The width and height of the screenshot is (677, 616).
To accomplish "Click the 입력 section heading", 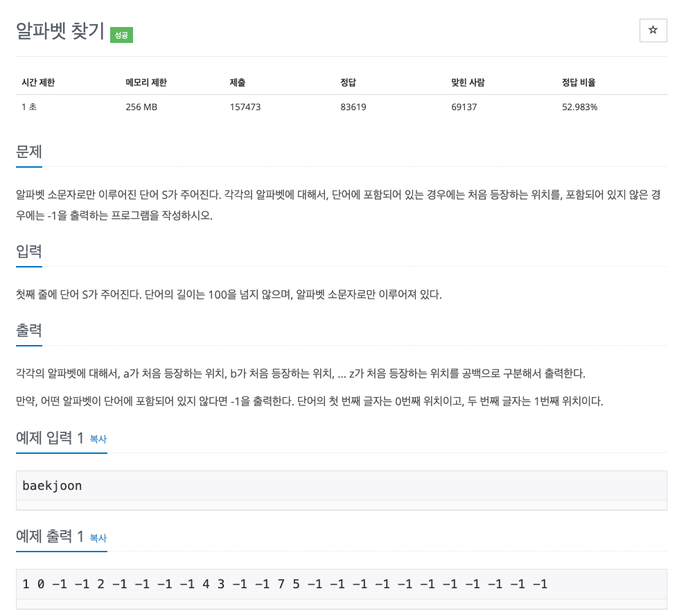I will click(29, 252).
